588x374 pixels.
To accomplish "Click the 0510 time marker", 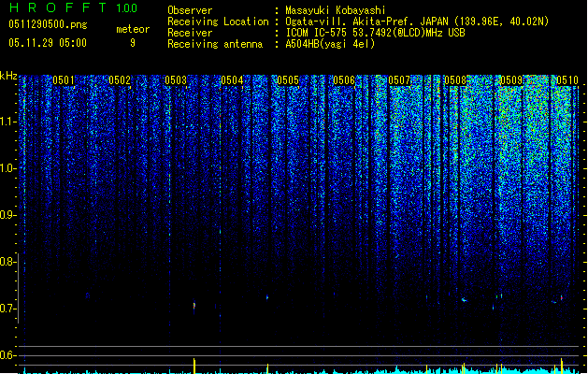I will point(567,80).
